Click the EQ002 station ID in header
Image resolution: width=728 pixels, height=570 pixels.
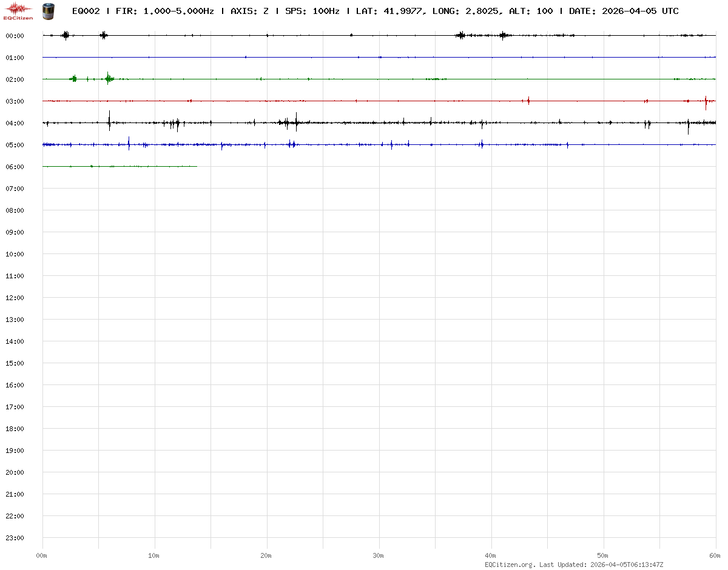click(86, 11)
